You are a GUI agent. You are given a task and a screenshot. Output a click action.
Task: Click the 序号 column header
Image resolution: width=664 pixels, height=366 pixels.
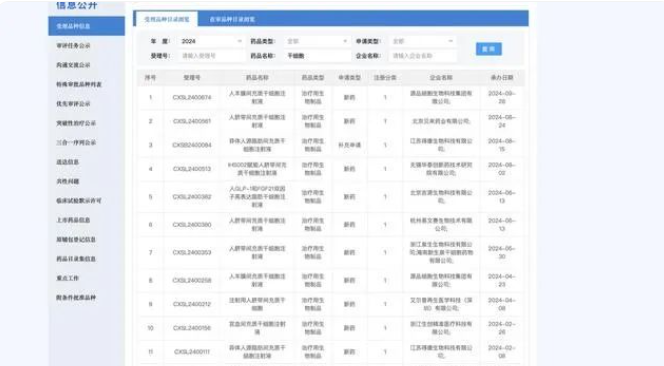pyautogui.click(x=150, y=78)
